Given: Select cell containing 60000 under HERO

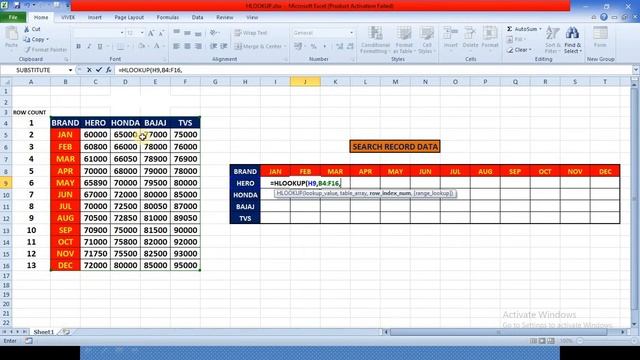Looking at the screenshot, I should 96,135.
